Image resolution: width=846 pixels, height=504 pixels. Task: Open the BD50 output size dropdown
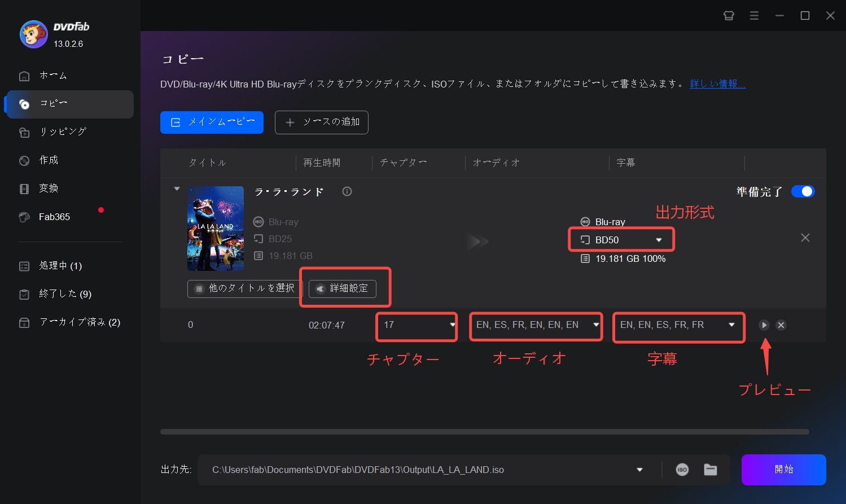pos(621,240)
